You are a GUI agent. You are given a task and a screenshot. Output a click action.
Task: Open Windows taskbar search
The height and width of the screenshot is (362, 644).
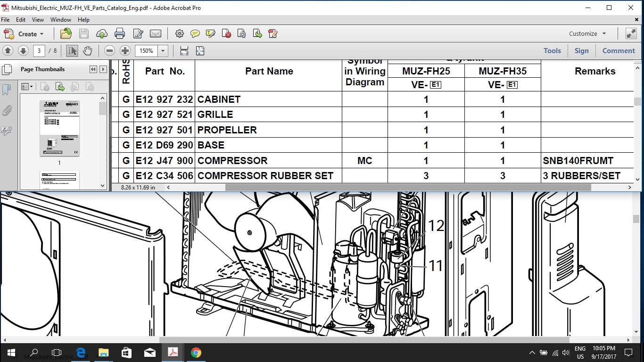pyautogui.click(x=34, y=353)
